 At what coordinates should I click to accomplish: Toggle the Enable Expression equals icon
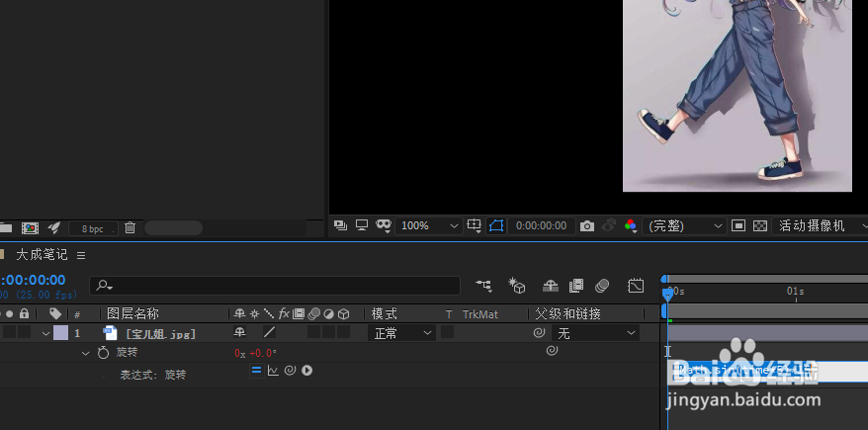point(256,371)
